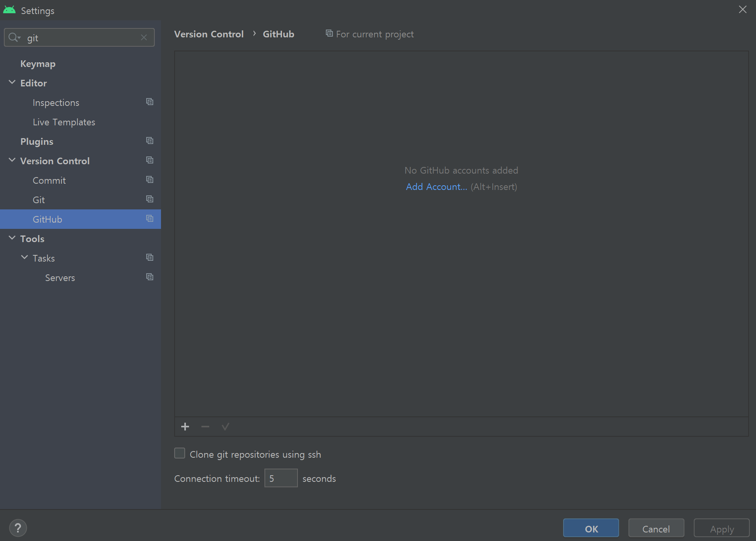Click the project-level icon beside Plugins
This screenshot has width=756, height=541.
click(150, 141)
